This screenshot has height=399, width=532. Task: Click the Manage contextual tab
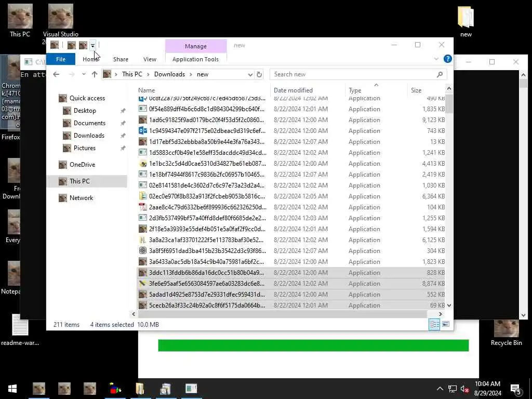click(x=196, y=46)
